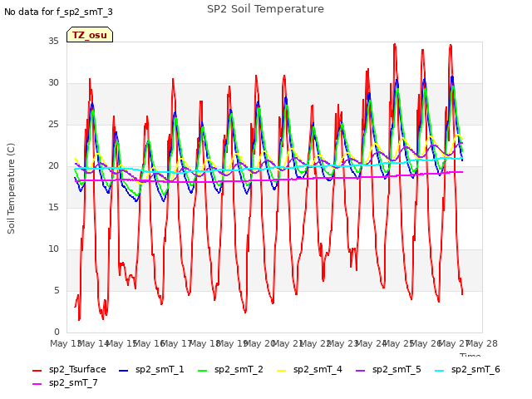Click the cyan sp2_smT_6 legend swatch
532x399 pixels.
pyautogui.click(x=440, y=371)
